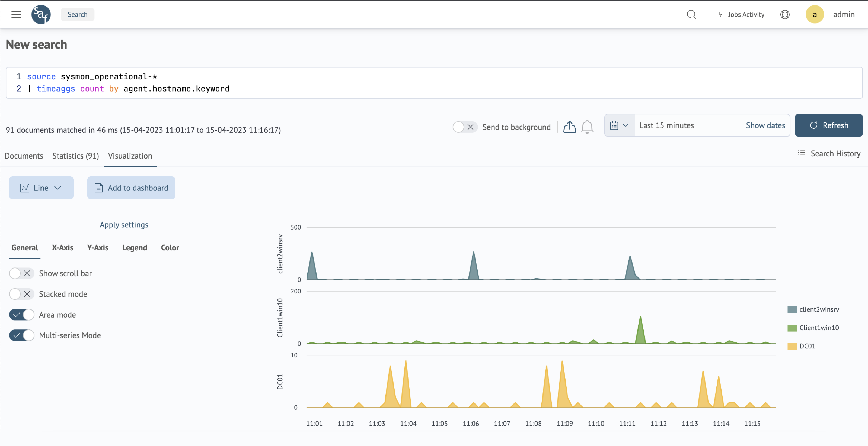Open the Y-Axis settings tab

click(x=97, y=248)
